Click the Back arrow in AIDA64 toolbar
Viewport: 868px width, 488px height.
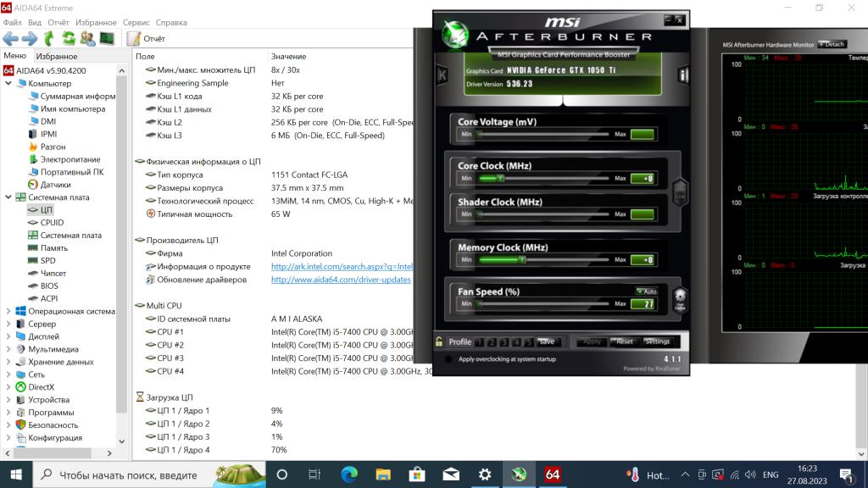tap(10, 38)
